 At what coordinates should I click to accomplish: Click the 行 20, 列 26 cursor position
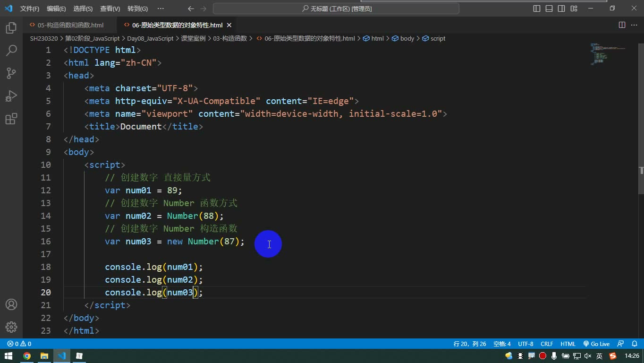pyautogui.click(x=470, y=344)
